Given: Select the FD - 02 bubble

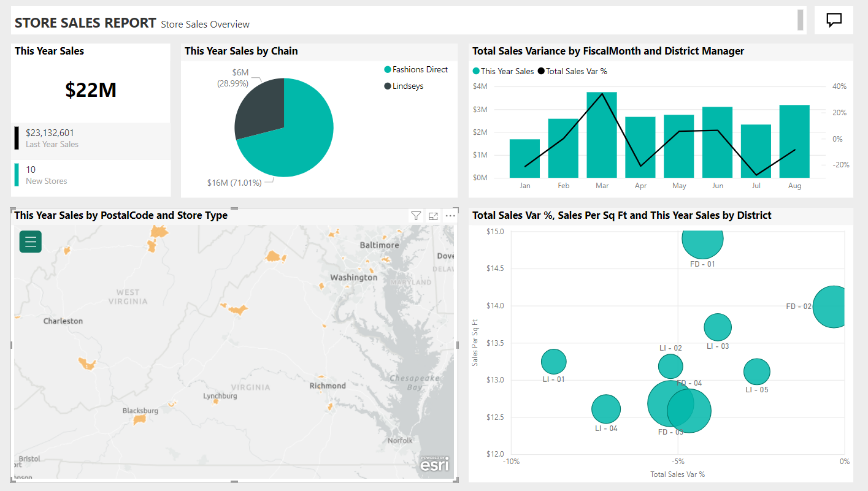Looking at the screenshot, I should tap(829, 306).
